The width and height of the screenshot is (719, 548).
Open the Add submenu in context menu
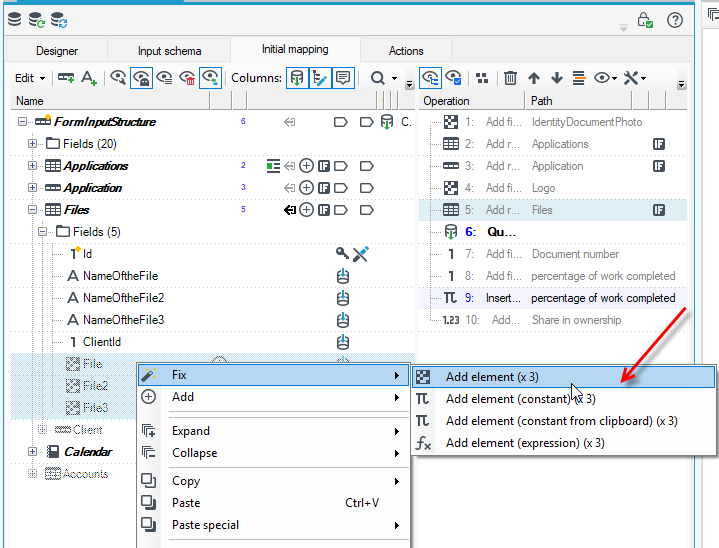pyautogui.click(x=273, y=397)
